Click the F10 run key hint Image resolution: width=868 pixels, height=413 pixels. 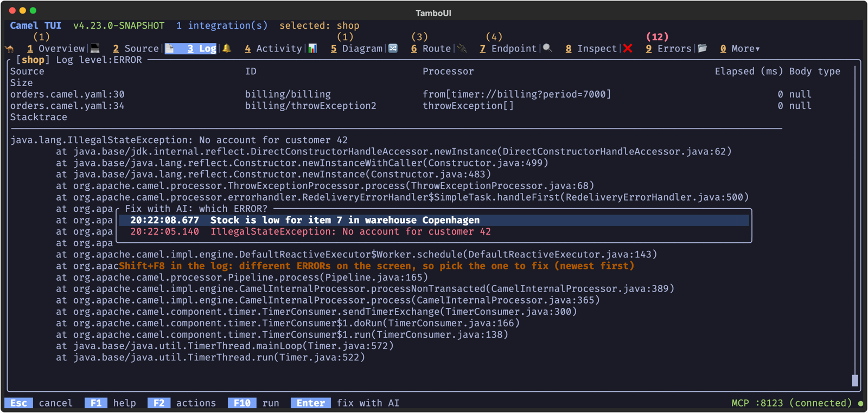(x=253, y=403)
